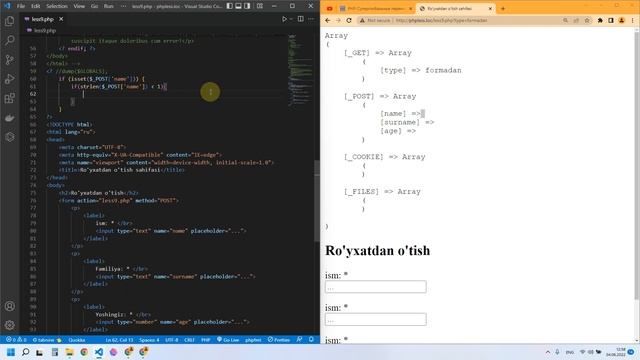Open the View menu
The width and height of the screenshot is (640, 360).
point(79,6)
